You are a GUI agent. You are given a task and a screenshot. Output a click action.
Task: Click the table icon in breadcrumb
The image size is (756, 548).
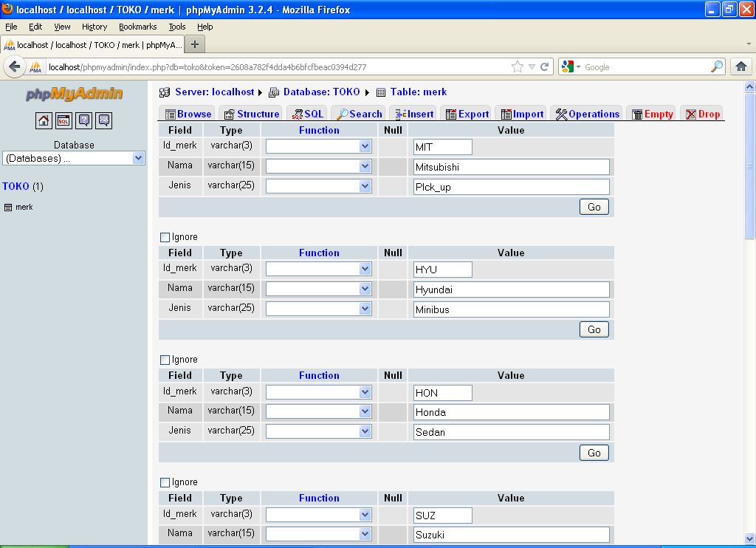coord(381,92)
